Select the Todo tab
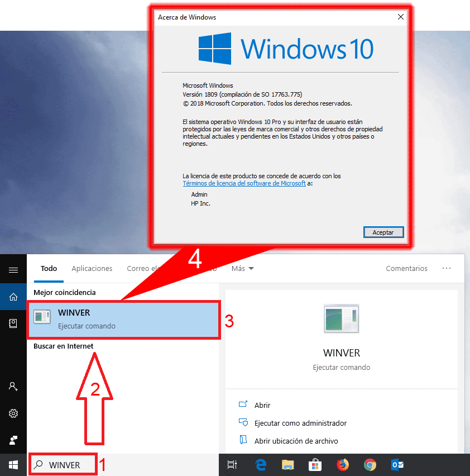470x476 pixels. (49, 268)
